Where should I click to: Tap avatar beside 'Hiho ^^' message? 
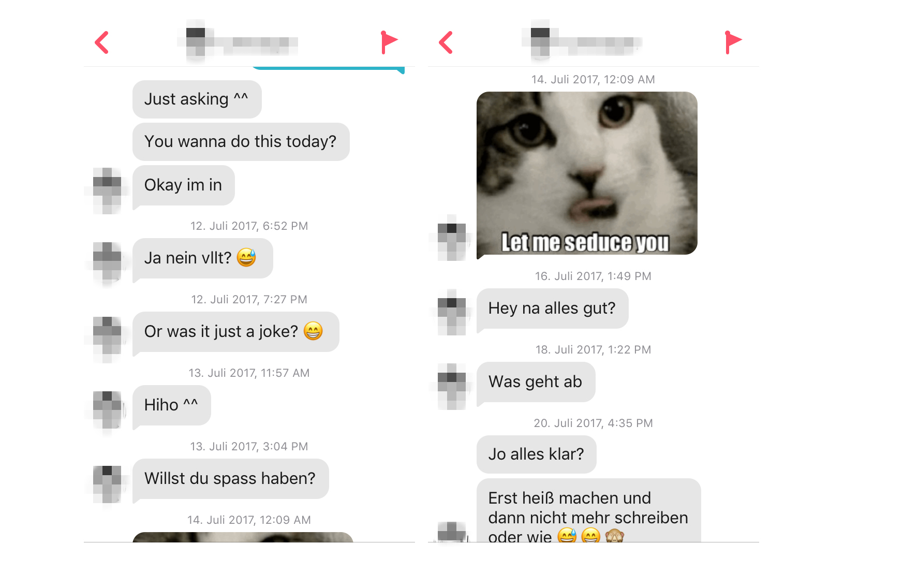tap(107, 411)
